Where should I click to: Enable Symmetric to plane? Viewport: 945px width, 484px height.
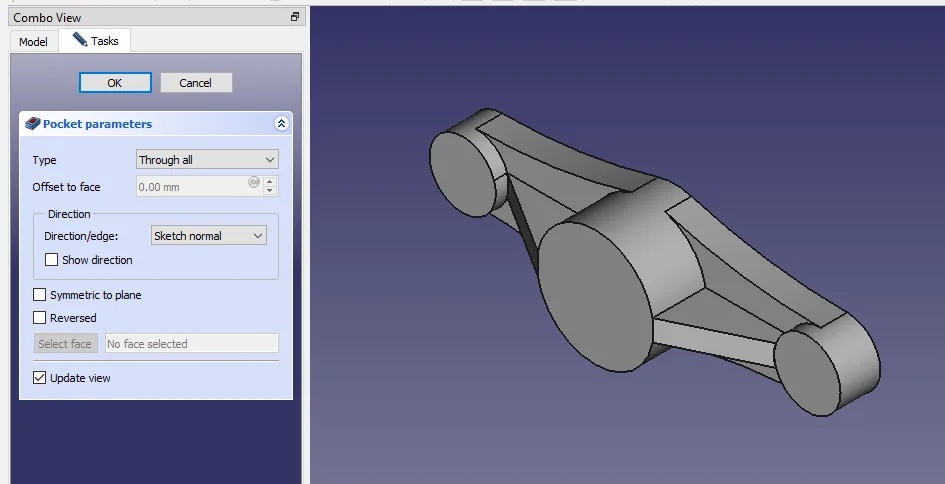click(40, 295)
